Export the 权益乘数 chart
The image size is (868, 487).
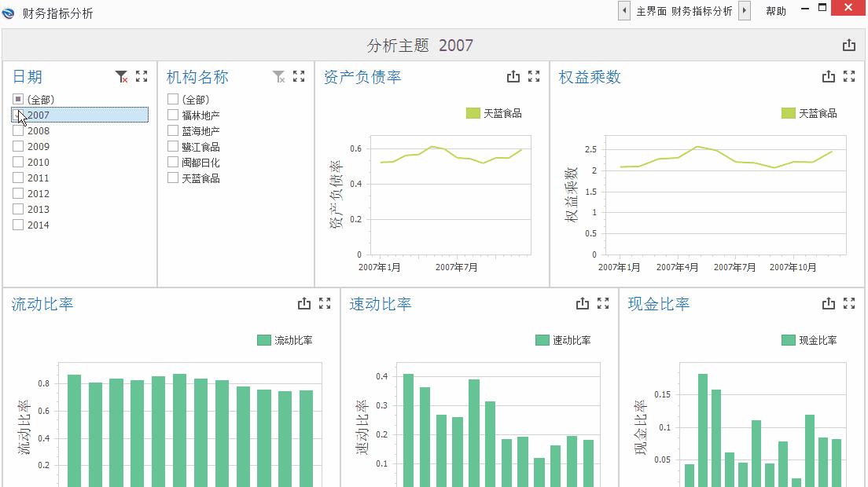click(828, 77)
